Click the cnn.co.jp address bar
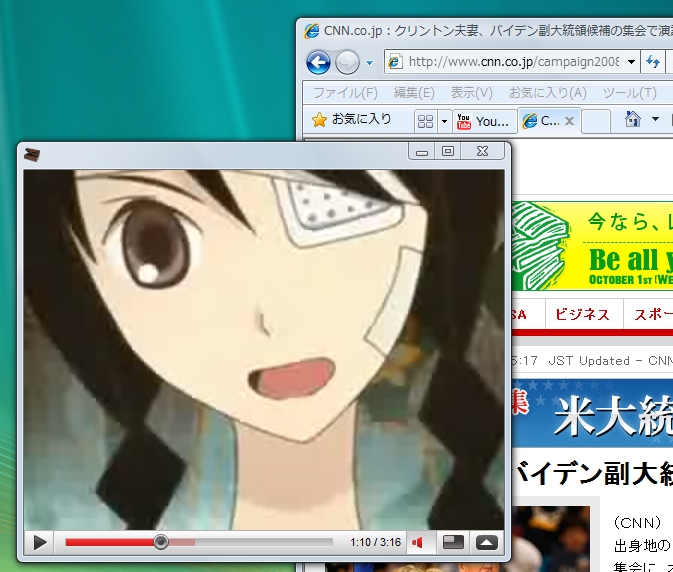The height and width of the screenshot is (572, 673). [513, 62]
